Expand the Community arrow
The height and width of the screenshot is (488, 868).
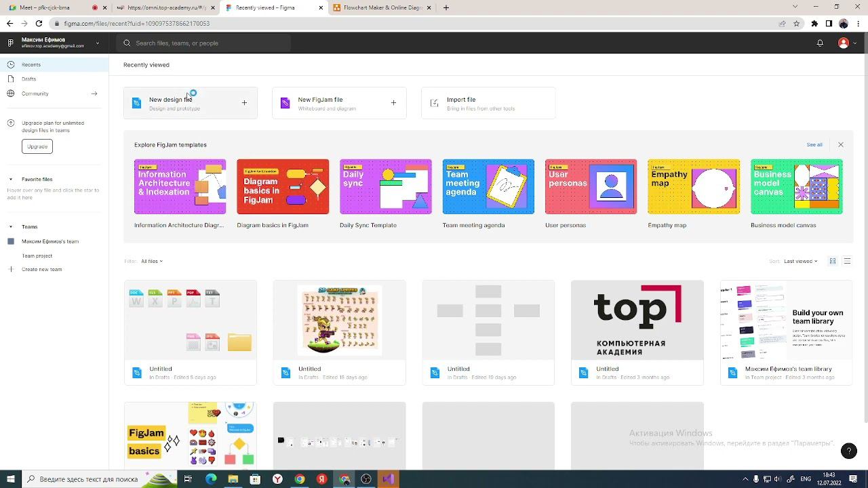tap(94, 94)
